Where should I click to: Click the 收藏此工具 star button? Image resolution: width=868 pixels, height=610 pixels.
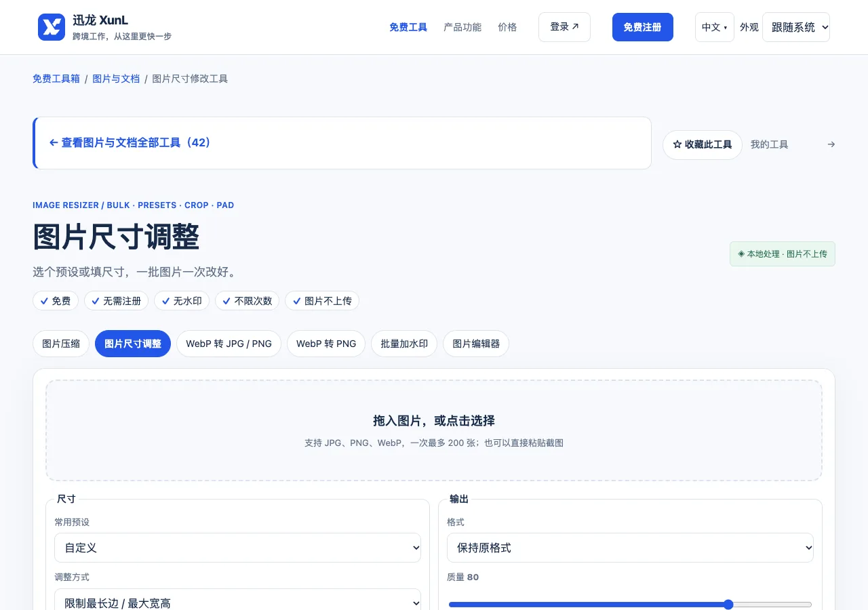tap(703, 144)
